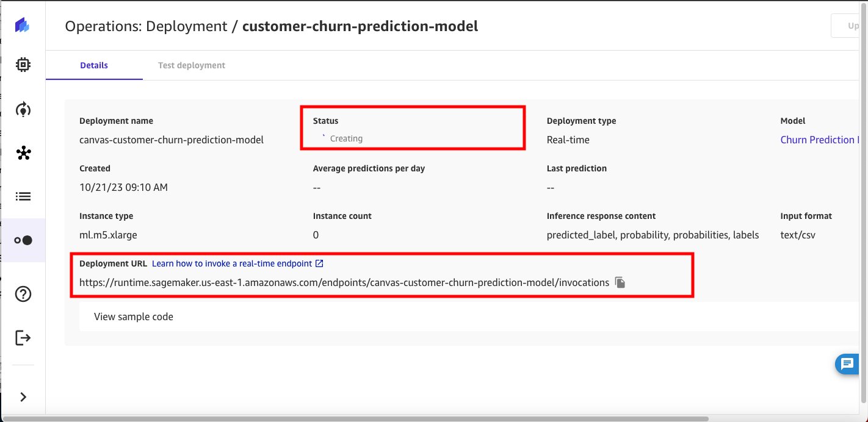Click the customer-churn-prediction-model page title
The width and height of the screenshot is (868, 422).
pos(360,26)
